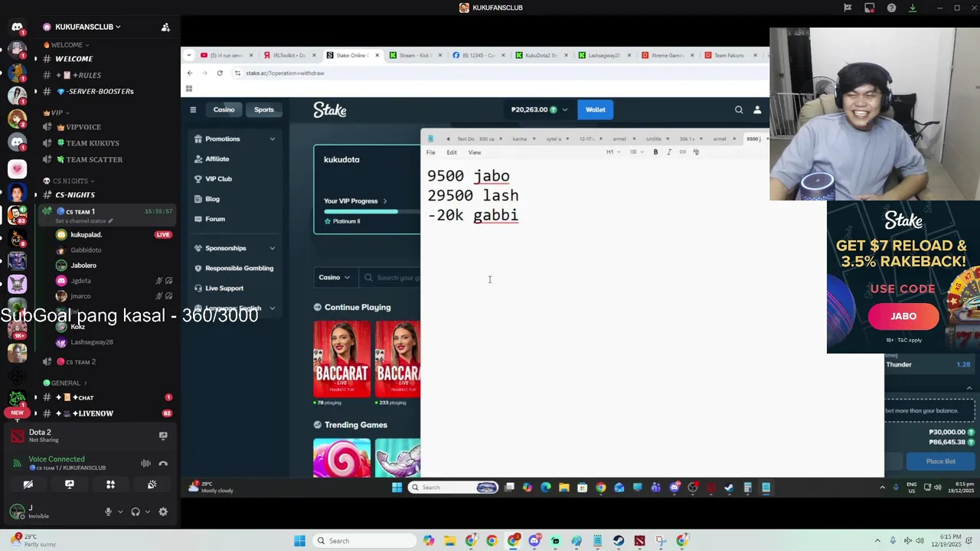Share Dota 2 screen via stream icon
Viewport: 980px width, 551px height.
pos(163,435)
